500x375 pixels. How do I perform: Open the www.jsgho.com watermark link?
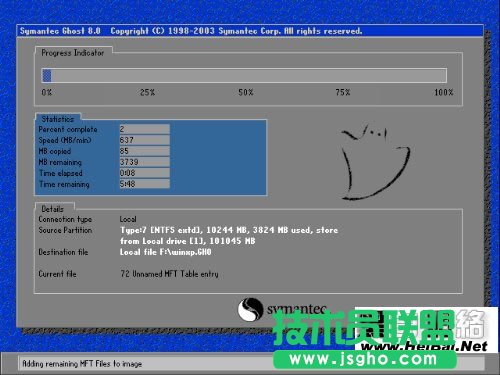[x=364, y=359]
